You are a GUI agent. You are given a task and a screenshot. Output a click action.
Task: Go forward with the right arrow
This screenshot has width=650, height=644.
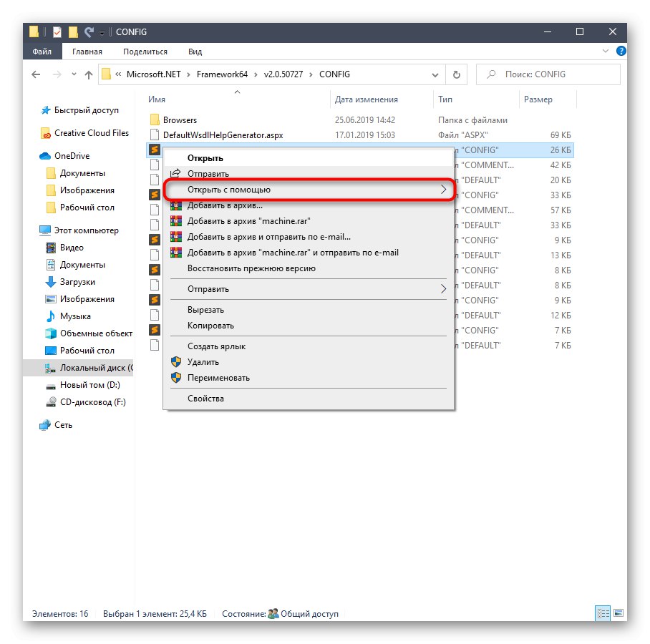[x=57, y=74]
